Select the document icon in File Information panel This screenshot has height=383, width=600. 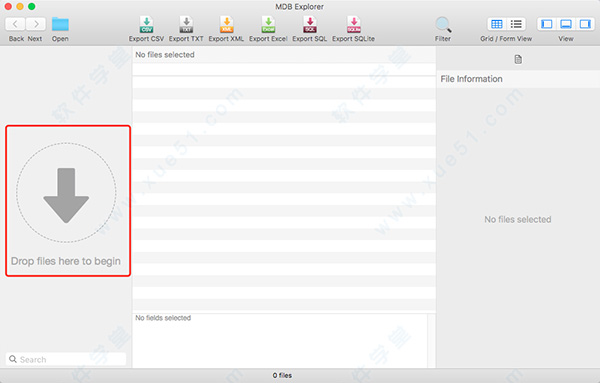pyautogui.click(x=518, y=59)
